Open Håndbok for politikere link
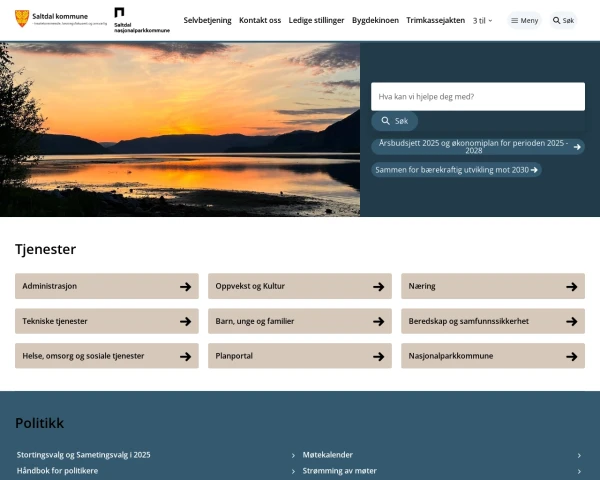600x480 pixels. (x=57, y=471)
